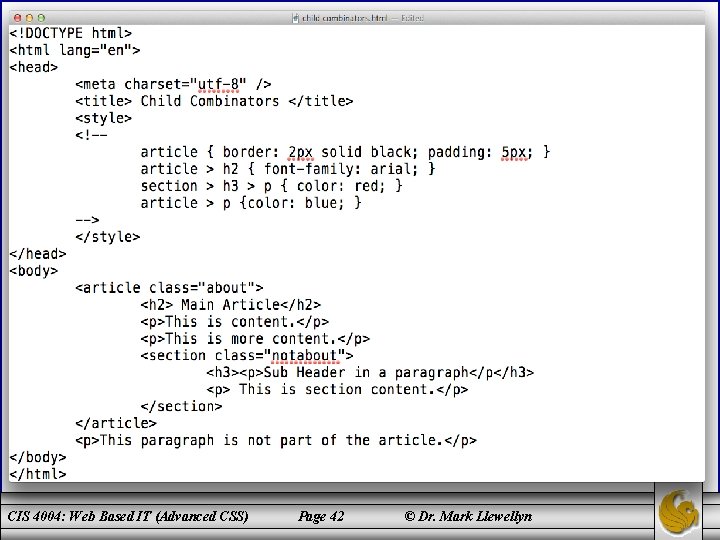Click the closing </body> tag line
Screen dimensions: 720x540
(x=38, y=457)
